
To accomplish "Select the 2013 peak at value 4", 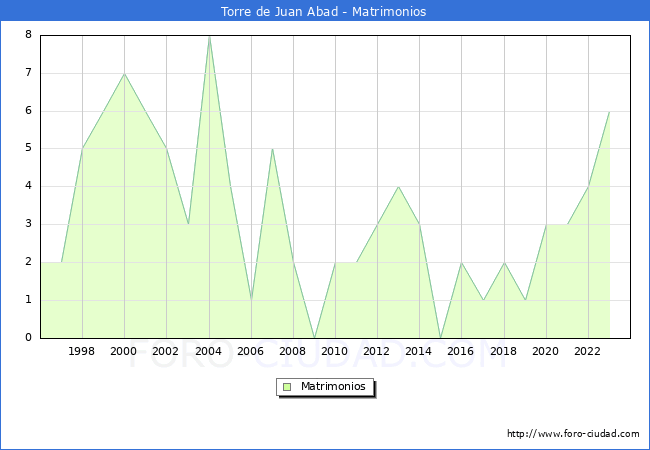I will click(398, 187).
